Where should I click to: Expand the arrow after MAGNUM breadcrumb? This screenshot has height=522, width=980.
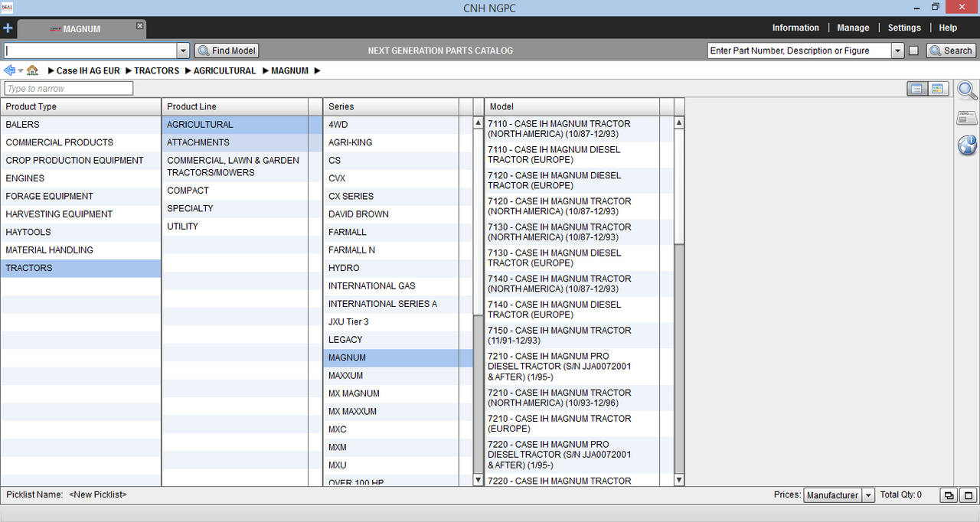click(317, 70)
